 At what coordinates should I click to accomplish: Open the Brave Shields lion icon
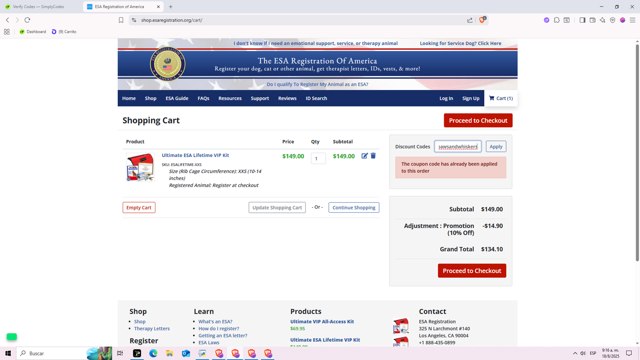pyautogui.click(x=482, y=20)
